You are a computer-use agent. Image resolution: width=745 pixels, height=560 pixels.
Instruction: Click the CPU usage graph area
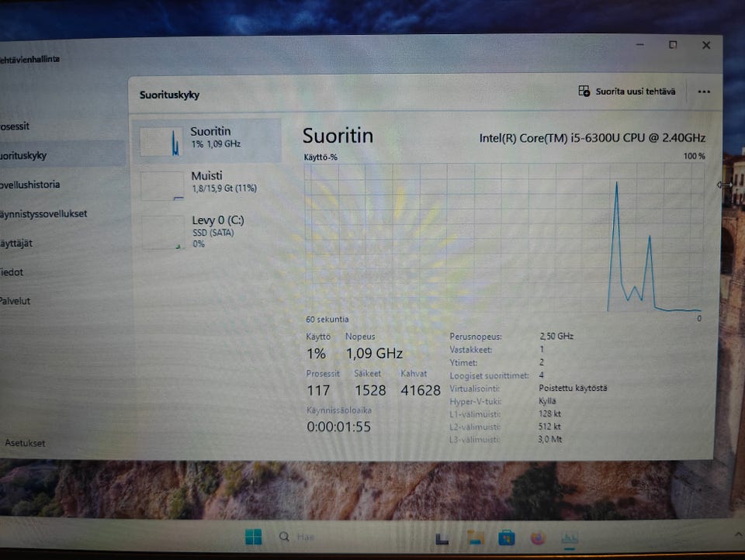click(504, 237)
